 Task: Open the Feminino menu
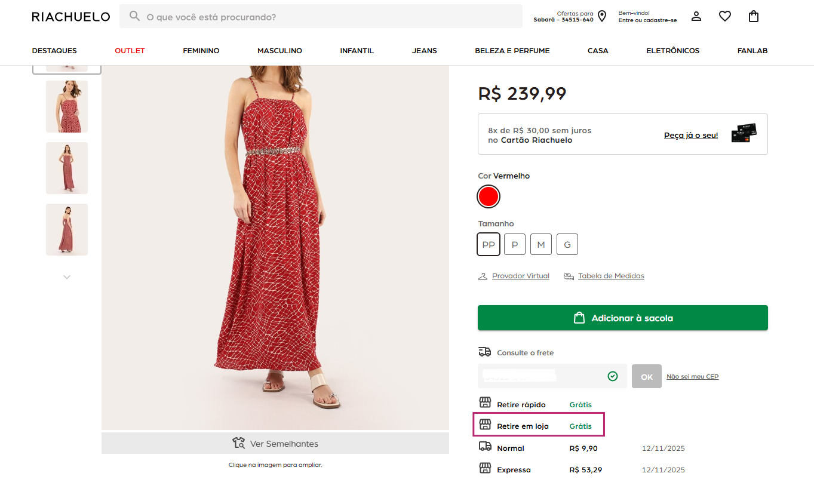pyautogui.click(x=201, y=51)
